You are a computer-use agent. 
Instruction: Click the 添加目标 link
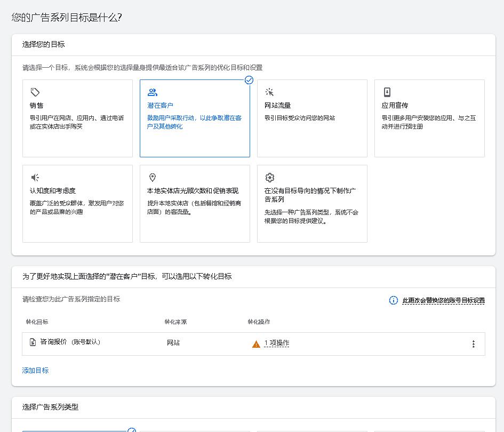point(35,370)
